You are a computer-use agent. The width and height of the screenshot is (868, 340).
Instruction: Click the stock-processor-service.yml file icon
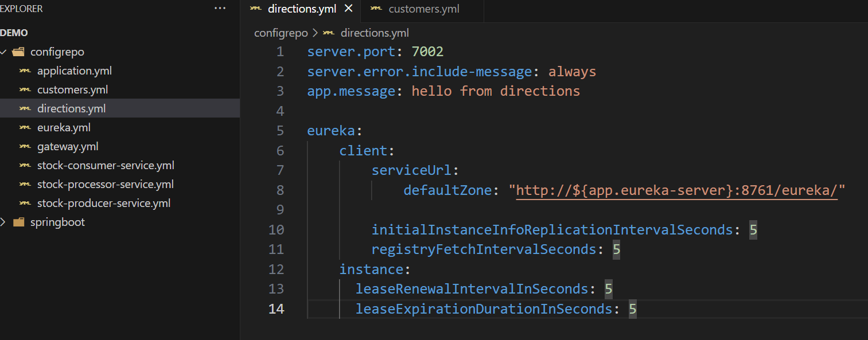pyautogui.click(x=25, y=185)
